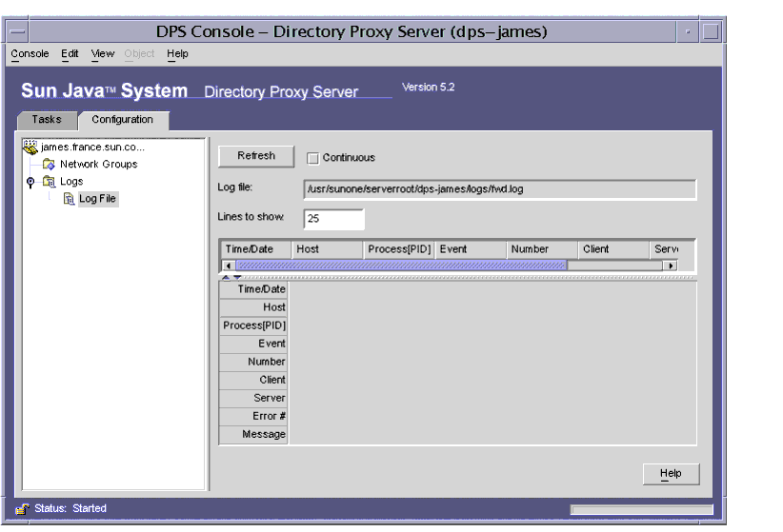Click the right arrow of the table scrollbar

[x=671, y=266]
